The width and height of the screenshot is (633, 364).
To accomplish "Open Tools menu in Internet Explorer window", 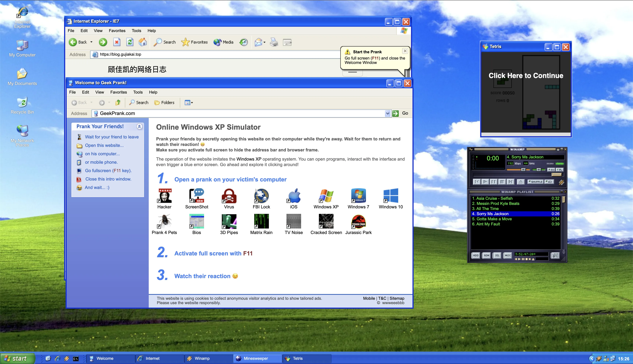I will (x=136, y=31).
